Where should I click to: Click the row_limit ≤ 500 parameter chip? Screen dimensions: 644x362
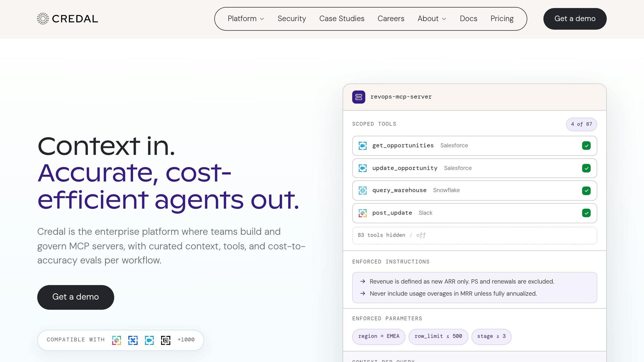438,337
